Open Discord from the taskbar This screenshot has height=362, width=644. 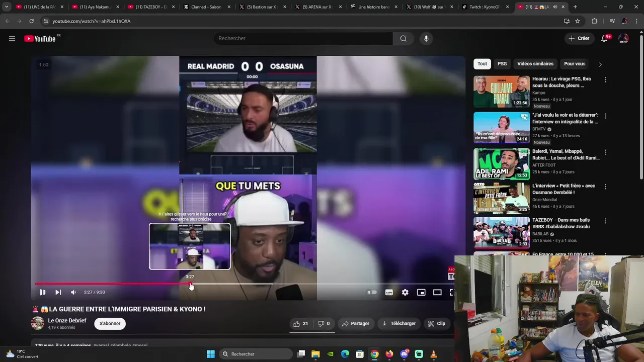coord(404,354)
